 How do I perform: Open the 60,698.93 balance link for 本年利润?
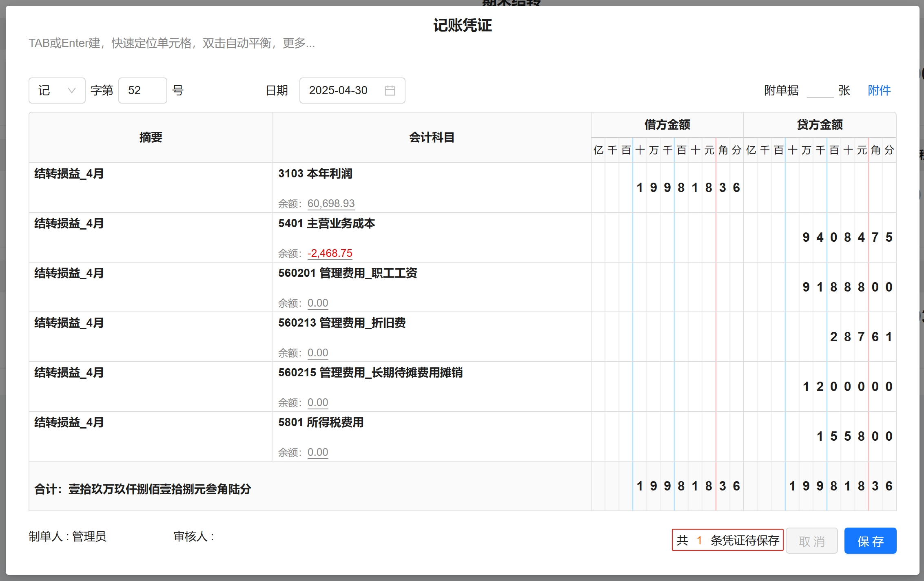[331, 203]
